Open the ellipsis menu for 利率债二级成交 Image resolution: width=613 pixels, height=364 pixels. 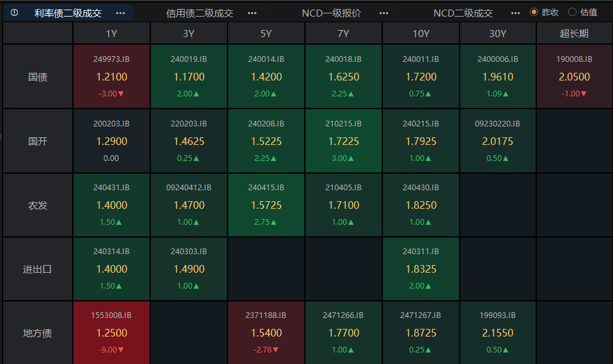pos(121,13)
